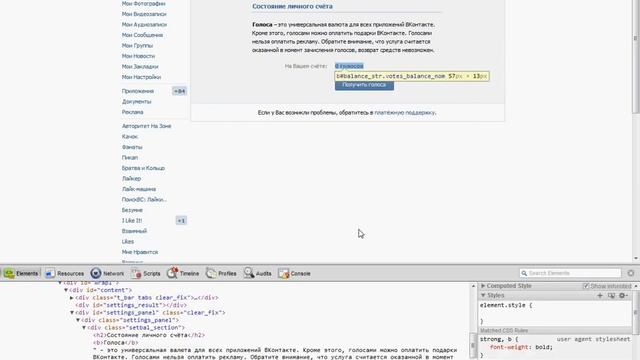This screenshot has width=640, height=360.
Task: Open the Audits panel
Action: [x=257, y=273]
